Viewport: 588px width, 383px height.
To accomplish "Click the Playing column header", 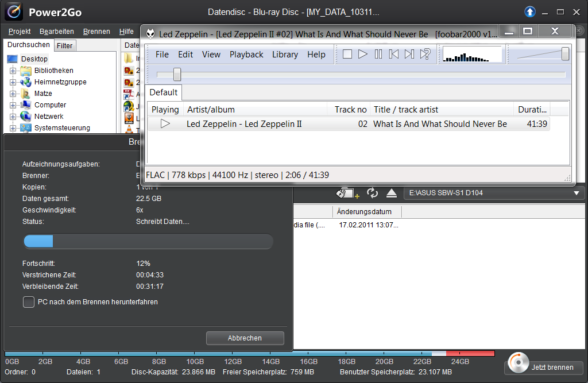I will (165, 110).
